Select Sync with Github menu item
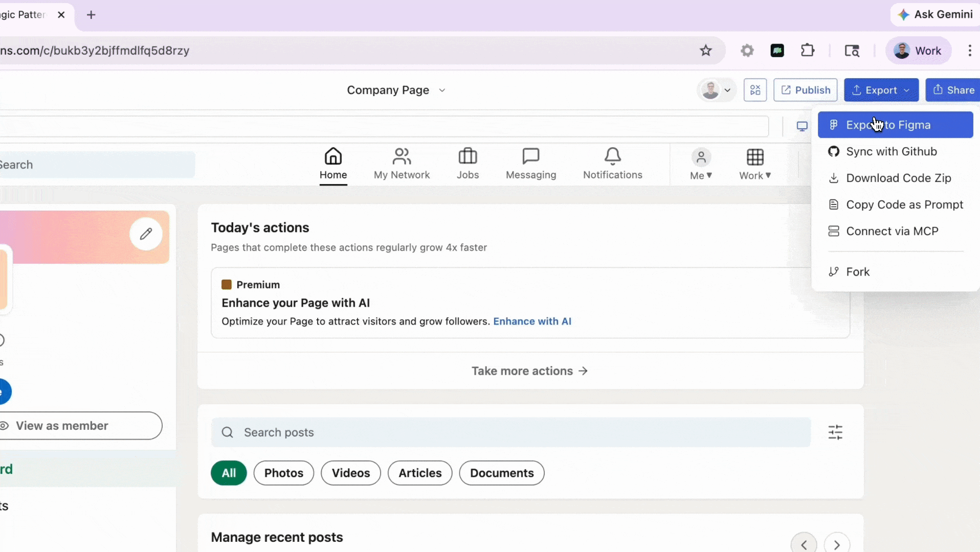Image resolution: width=980 pixels, height=552 pixels. point(891,152)
